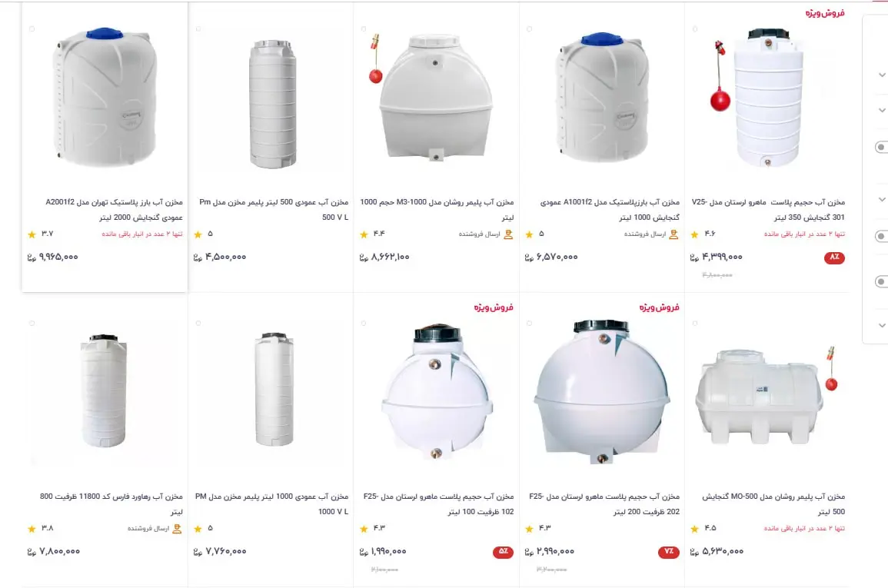Click the 7% discount badge on the F25-202 tank
Screen dimensions: 888x588
tap(668, 552)
